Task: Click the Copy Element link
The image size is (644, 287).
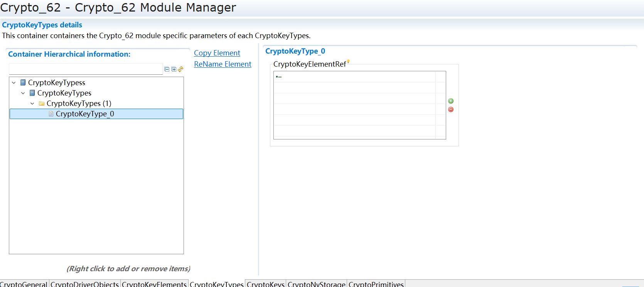Action: pyautogui.click(x=217, y=53)
